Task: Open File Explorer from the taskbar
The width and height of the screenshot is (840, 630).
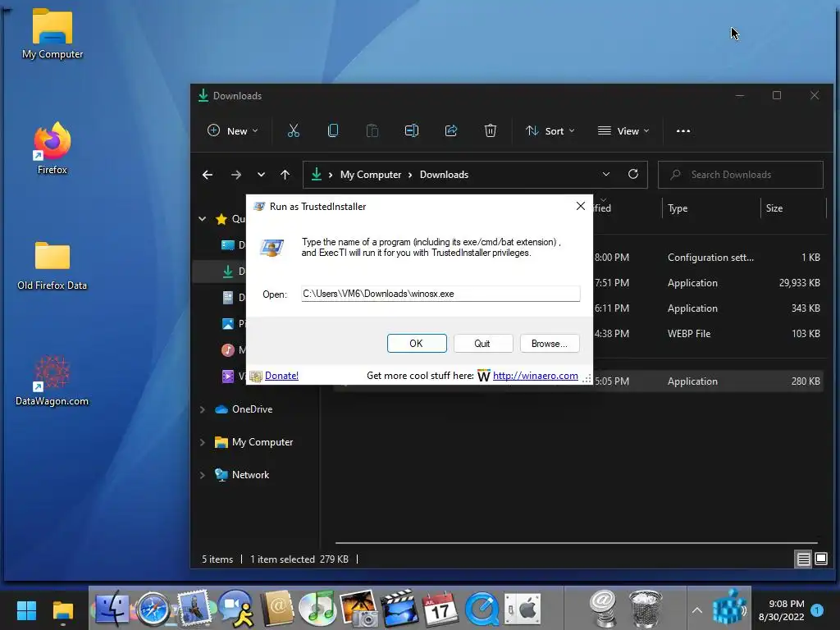Action: [62, 610]
